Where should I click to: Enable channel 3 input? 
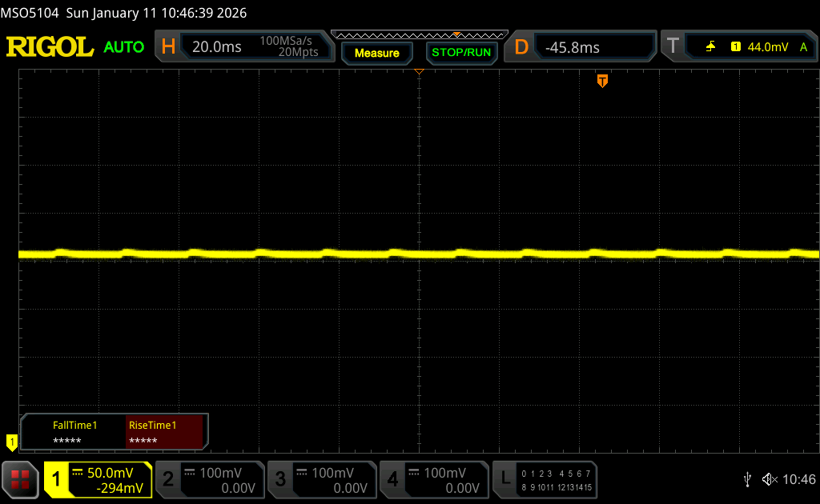(x=321, y=479)
